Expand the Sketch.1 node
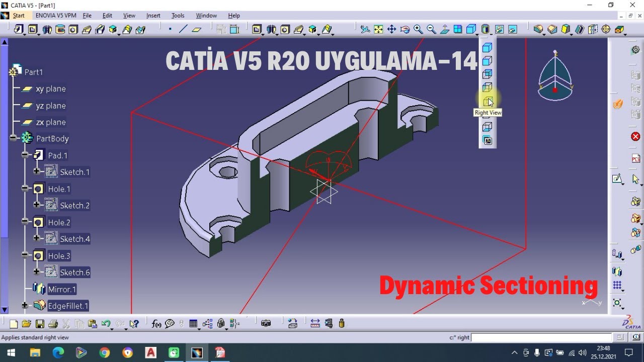Screen dimensions: 644x362 coord(36,171)
